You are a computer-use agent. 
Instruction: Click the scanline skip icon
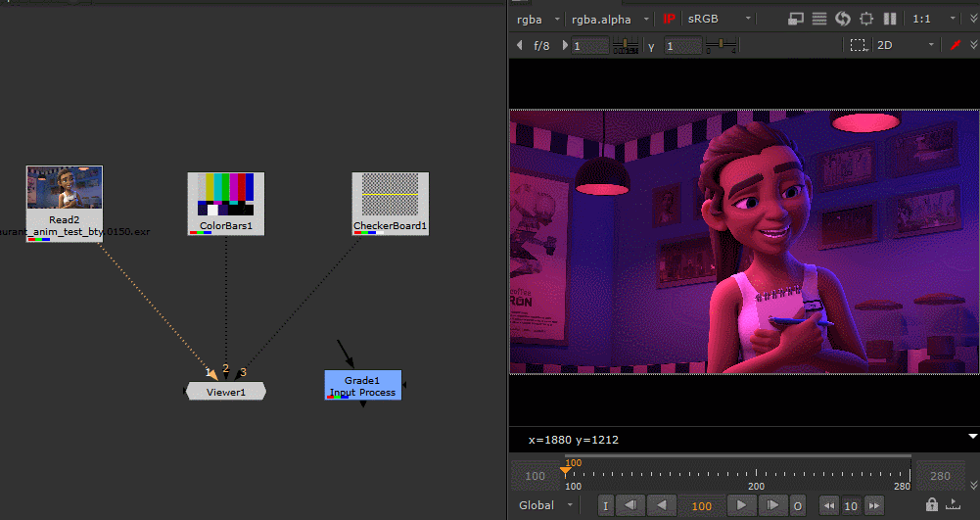[818, 20]
